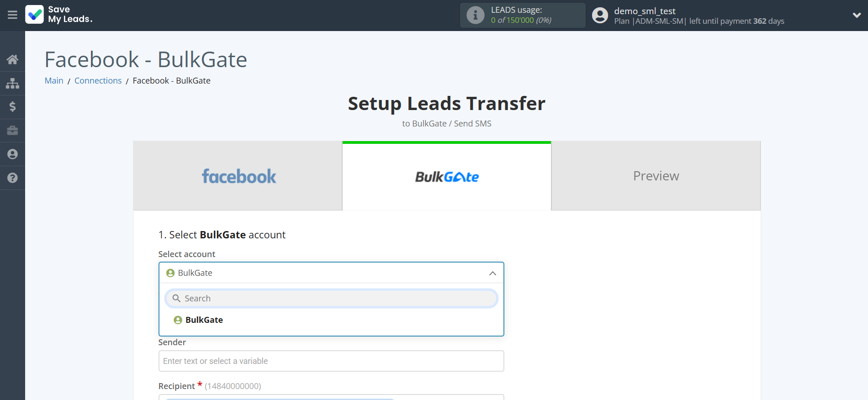This screenshot has height=400, width=868.
Task: Select the BulkGate step tab
Action: pos(446,176)
